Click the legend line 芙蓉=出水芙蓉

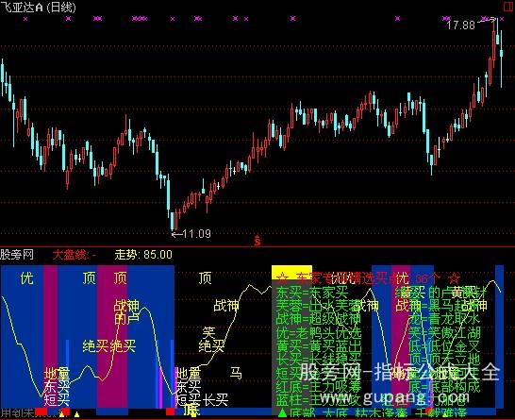coord(318,306)
